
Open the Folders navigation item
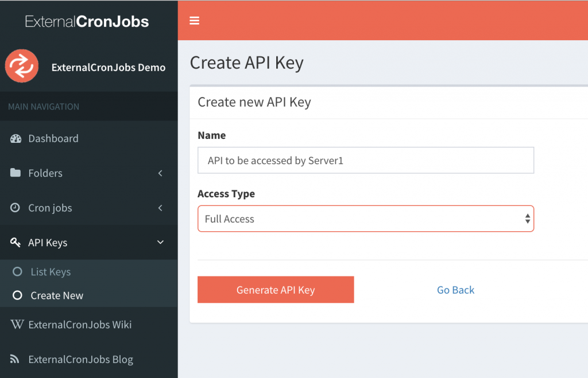[x=89, y=173]
